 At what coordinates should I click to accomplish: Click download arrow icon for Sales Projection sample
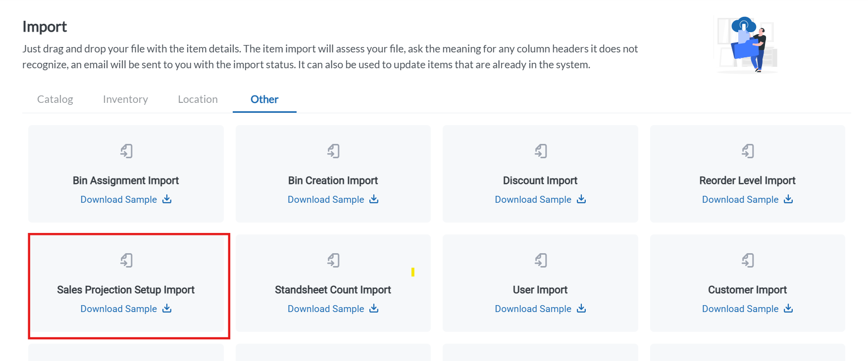[x=167, y=308]
